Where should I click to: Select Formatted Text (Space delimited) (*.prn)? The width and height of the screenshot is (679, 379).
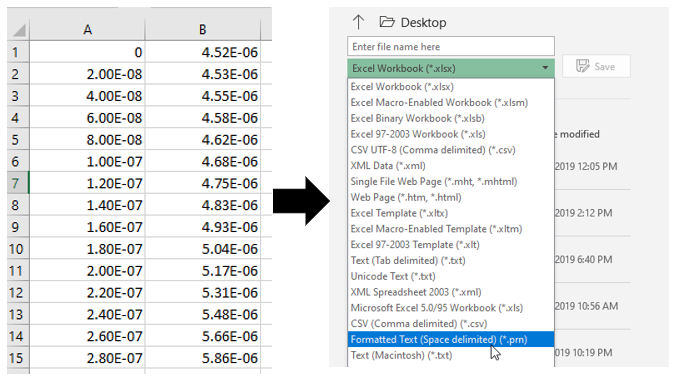coord(451,340)
